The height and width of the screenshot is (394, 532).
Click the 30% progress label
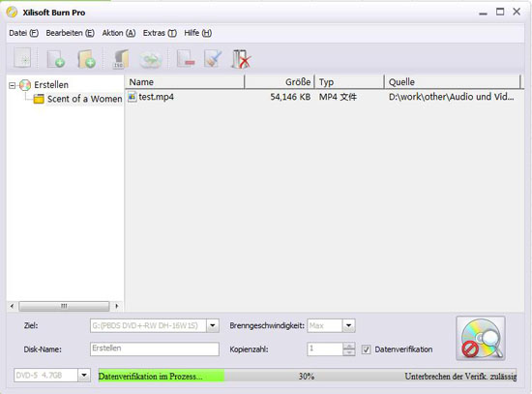pos(307,377)
